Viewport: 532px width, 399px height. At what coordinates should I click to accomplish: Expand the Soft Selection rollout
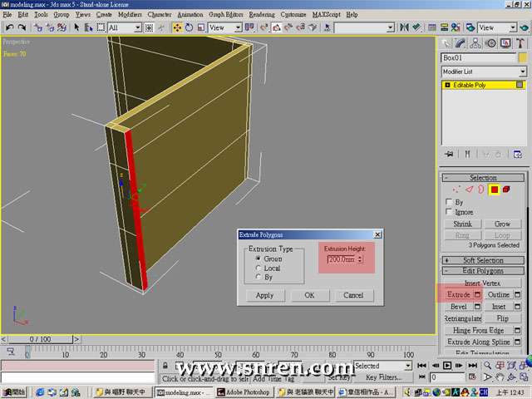(483, 260)
